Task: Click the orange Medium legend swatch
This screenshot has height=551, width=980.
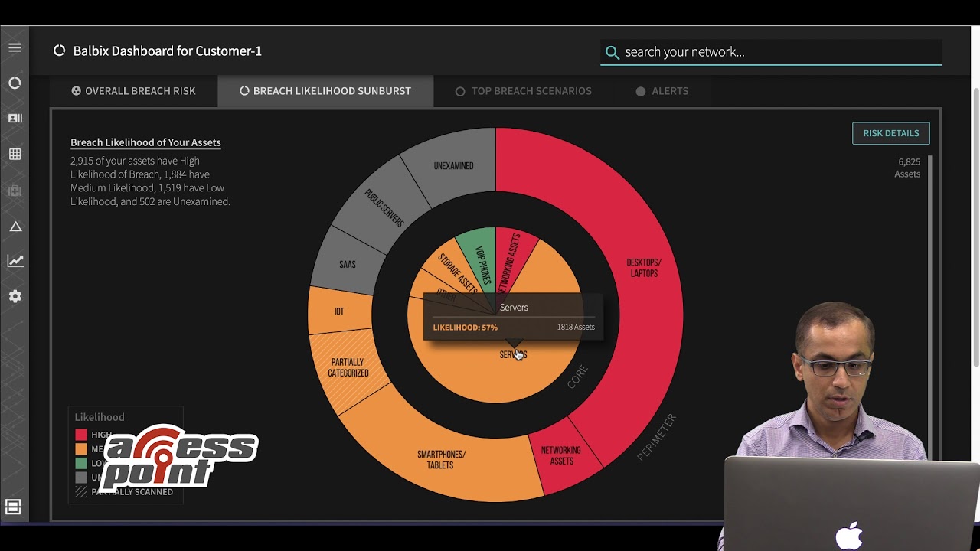Action: 81,449
